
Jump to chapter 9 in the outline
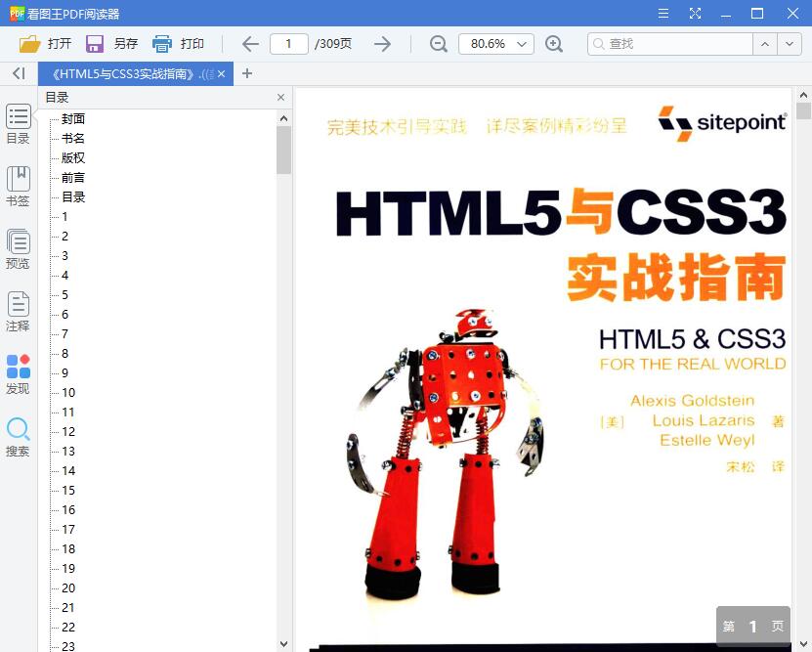[x=64, y=373]
